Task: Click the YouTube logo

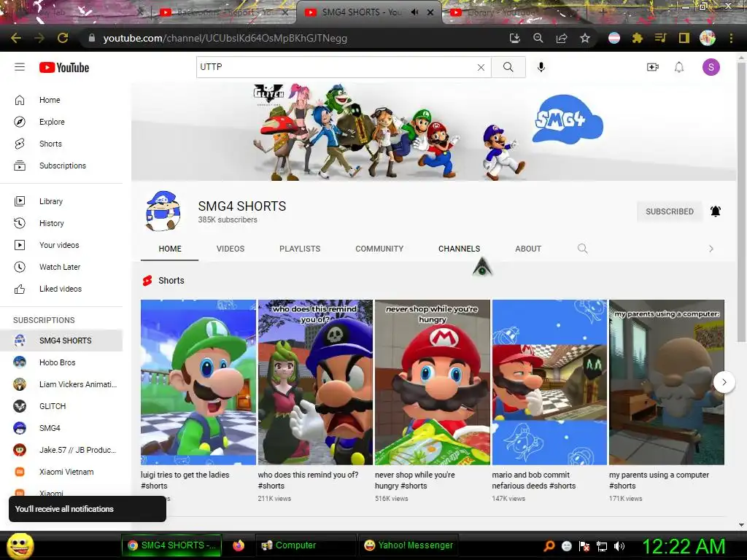Action: pos(64,68)
